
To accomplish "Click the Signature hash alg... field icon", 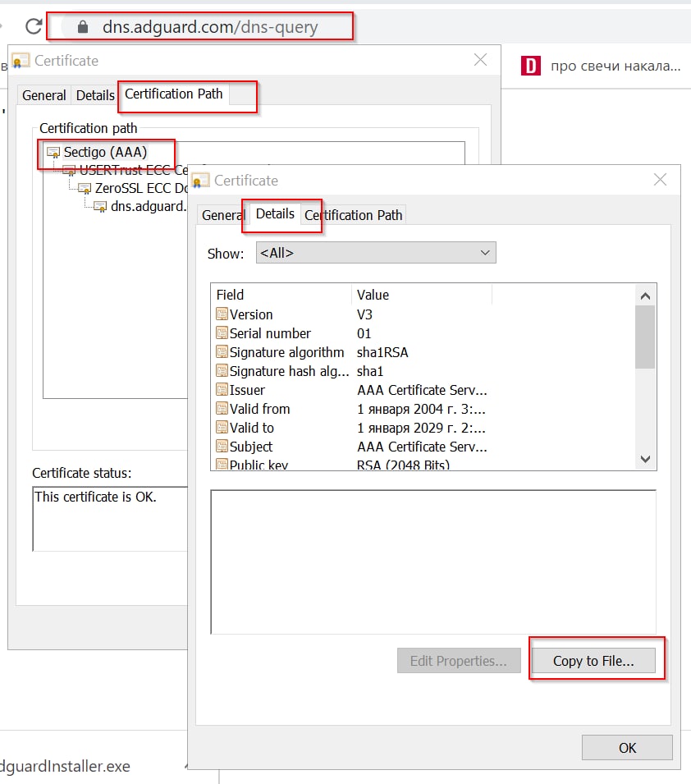I will tap(222, 370).
